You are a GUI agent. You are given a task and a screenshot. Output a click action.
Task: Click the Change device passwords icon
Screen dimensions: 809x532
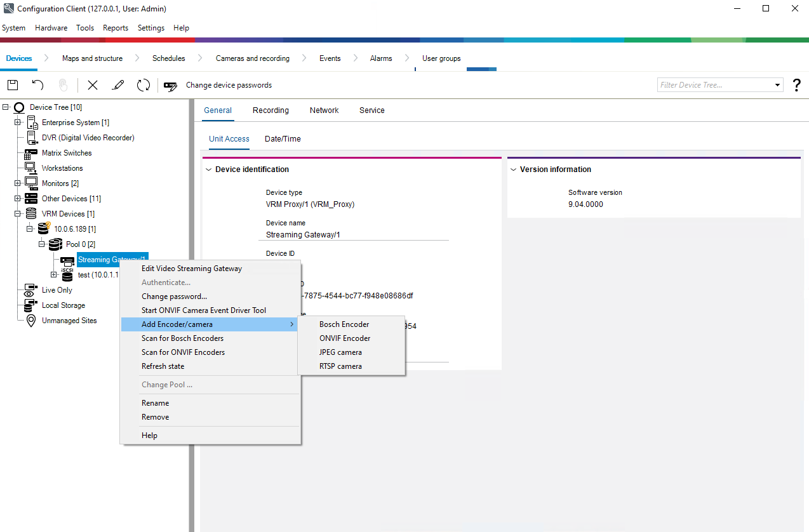[x=170, y=86]
